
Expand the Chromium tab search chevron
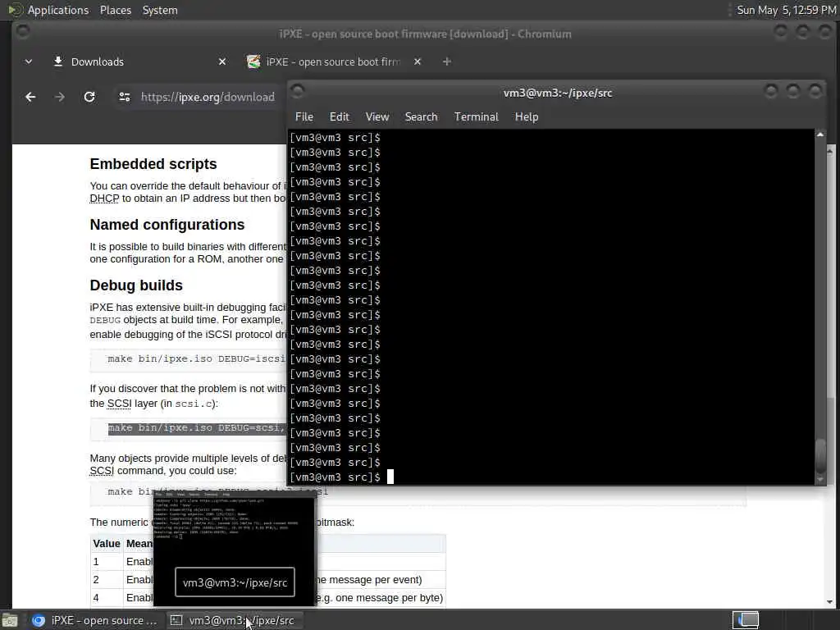tap(29, 62)
